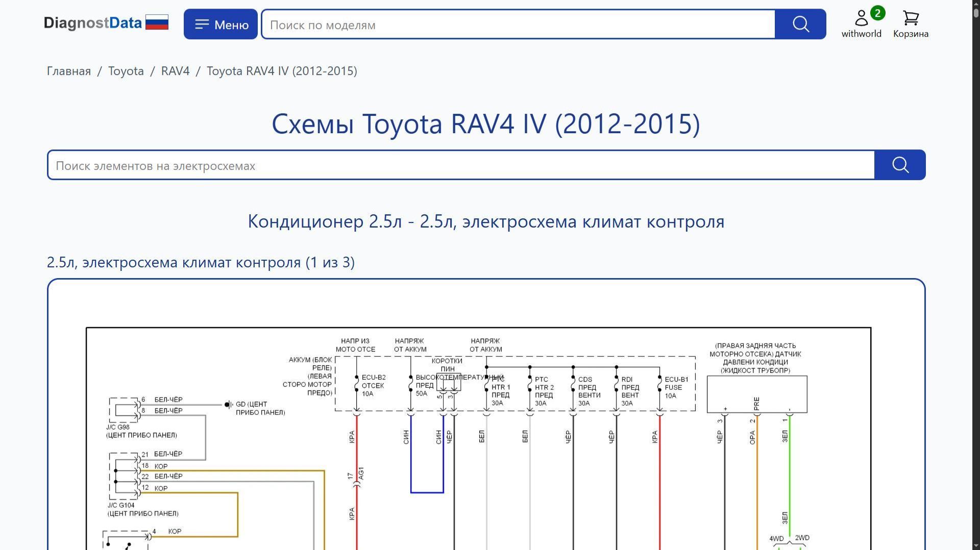
Task: Focus the Поиск по моделям search field
Action: 518,24
